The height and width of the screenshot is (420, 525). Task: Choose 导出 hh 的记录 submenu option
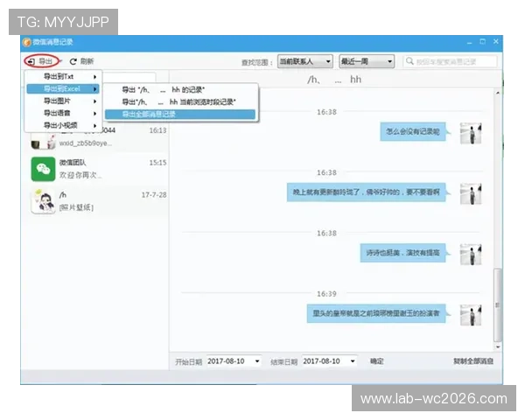(180, 90)
